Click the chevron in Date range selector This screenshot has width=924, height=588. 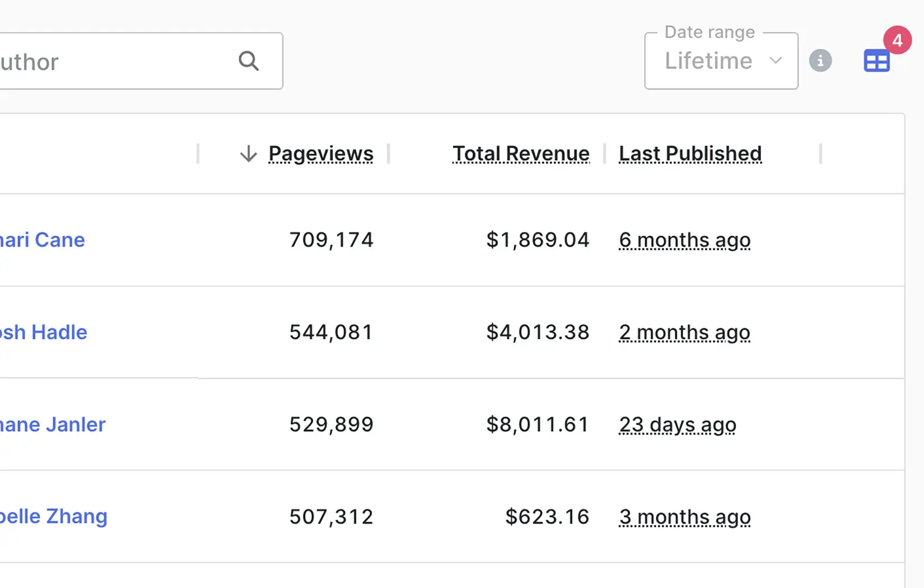(776, 60)
